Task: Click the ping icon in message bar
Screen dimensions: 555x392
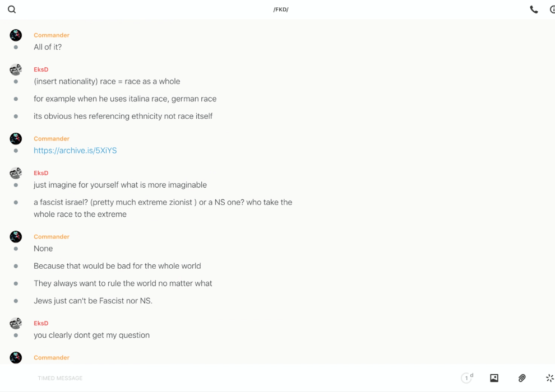Action: (549, 378)
